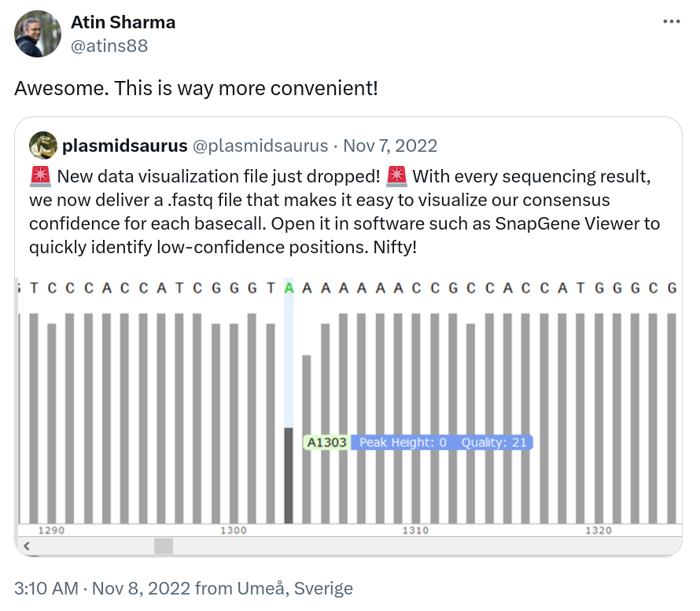Open the more options menu on the tweet
This screenshot has height=611, width=700.
672,23
